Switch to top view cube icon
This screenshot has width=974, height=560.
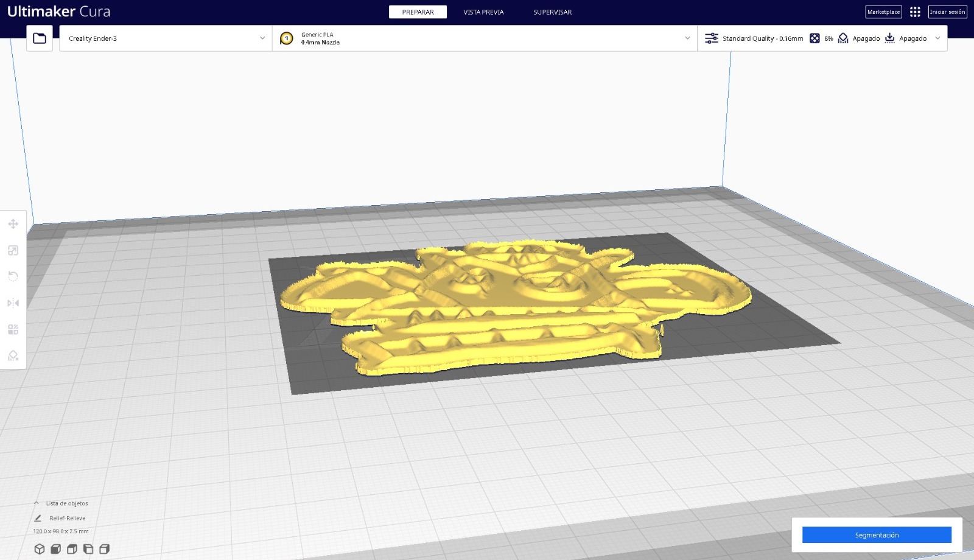pyautogui.click(x=72, y=549)
